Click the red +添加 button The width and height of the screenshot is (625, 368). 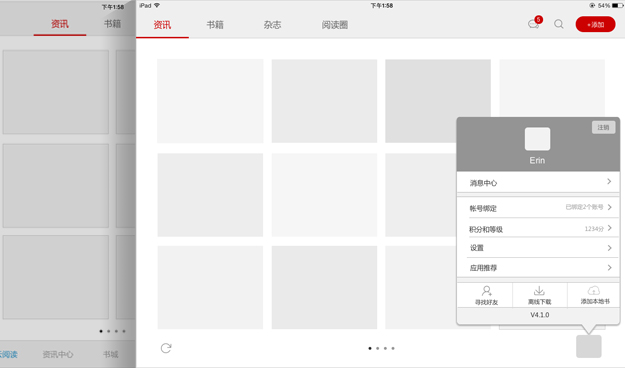coord(595,24)
